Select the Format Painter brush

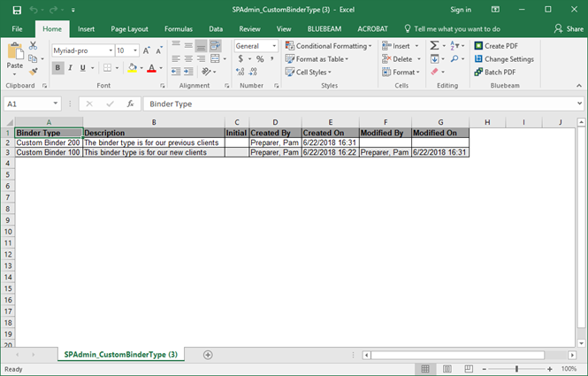point(33,72)
